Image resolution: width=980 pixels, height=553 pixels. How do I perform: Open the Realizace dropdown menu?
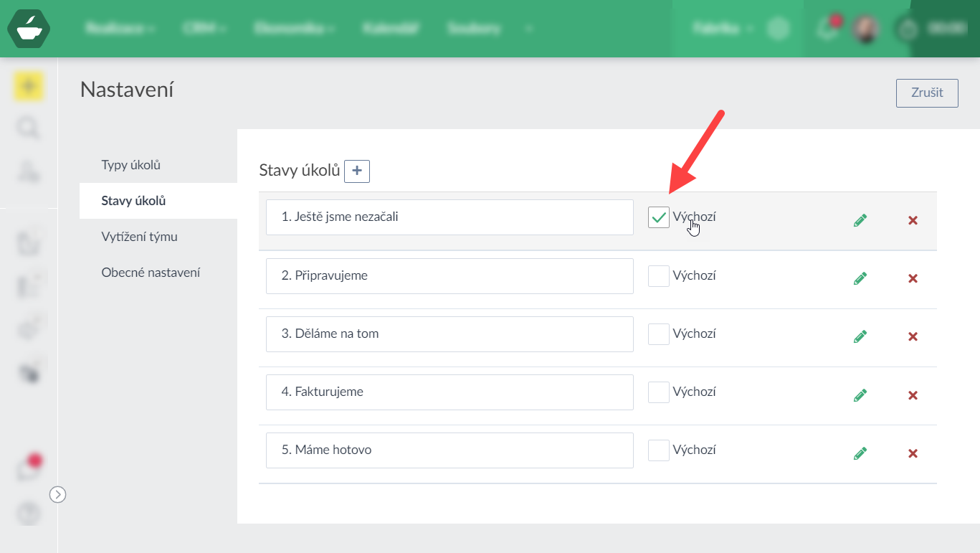(x=120, y=29)
